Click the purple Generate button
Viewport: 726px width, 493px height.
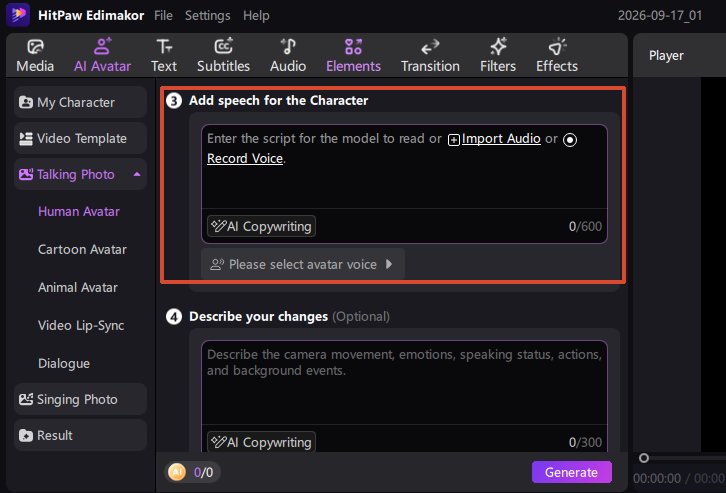572,472
